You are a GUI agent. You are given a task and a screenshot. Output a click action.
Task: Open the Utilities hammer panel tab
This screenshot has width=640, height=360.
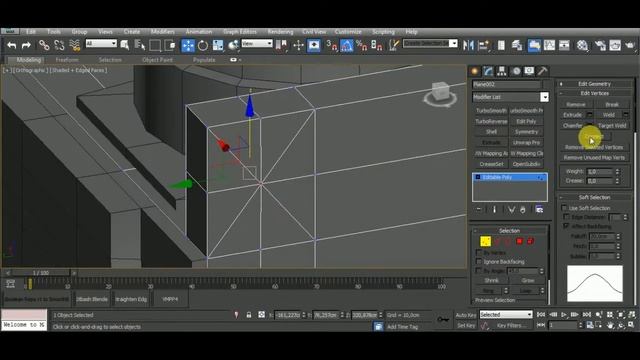pos(542,71)
